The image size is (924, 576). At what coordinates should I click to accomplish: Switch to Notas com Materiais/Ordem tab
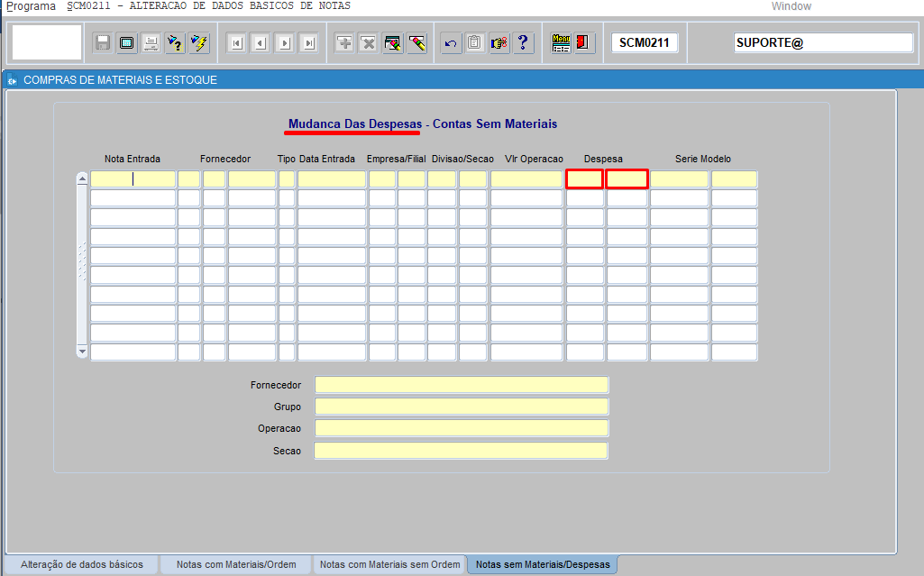click(236, 564)
